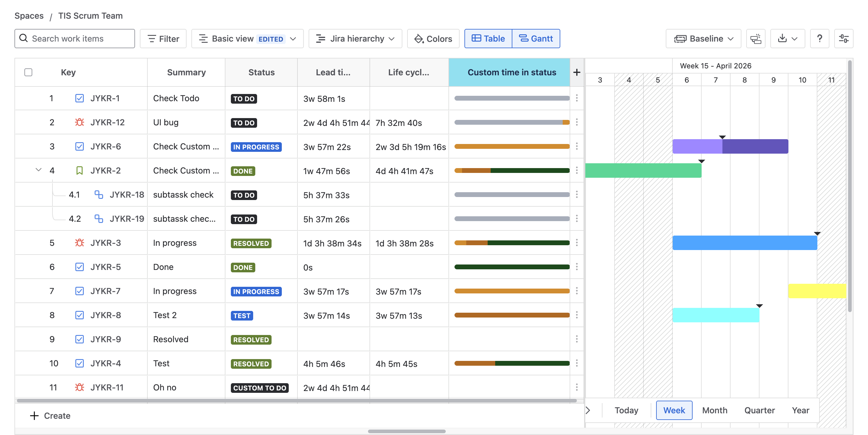Open row menu for JYKR-1

click(577, 98)
